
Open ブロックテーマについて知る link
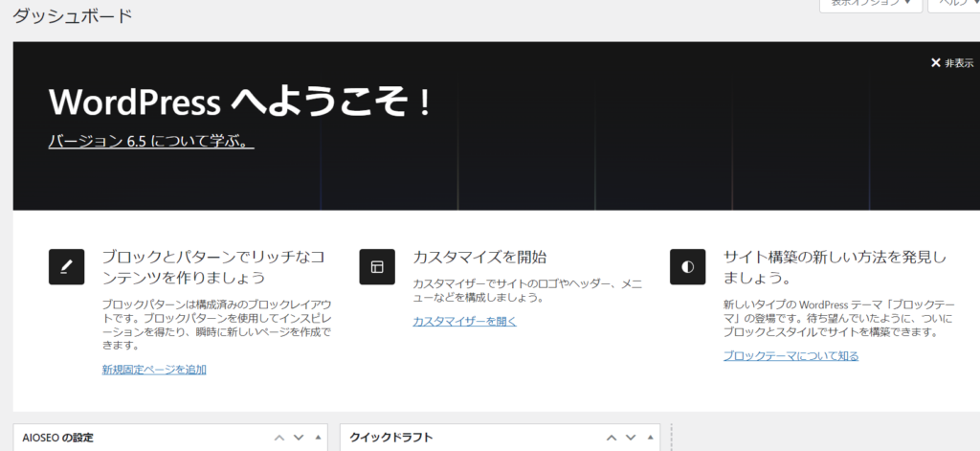pos(791,355)
